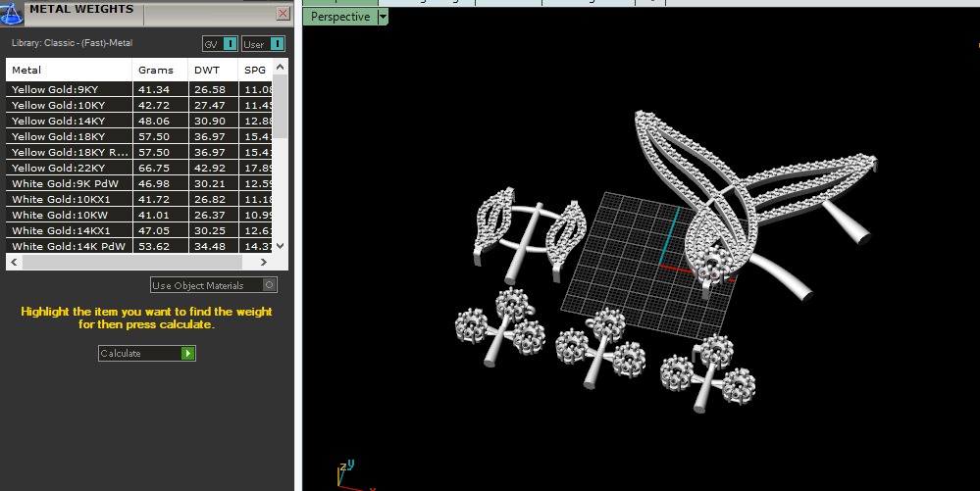This screenshot has width=980, height=491.
Task: Select the Yellow Gold:9KY row
Action: (x=139, y=89)
